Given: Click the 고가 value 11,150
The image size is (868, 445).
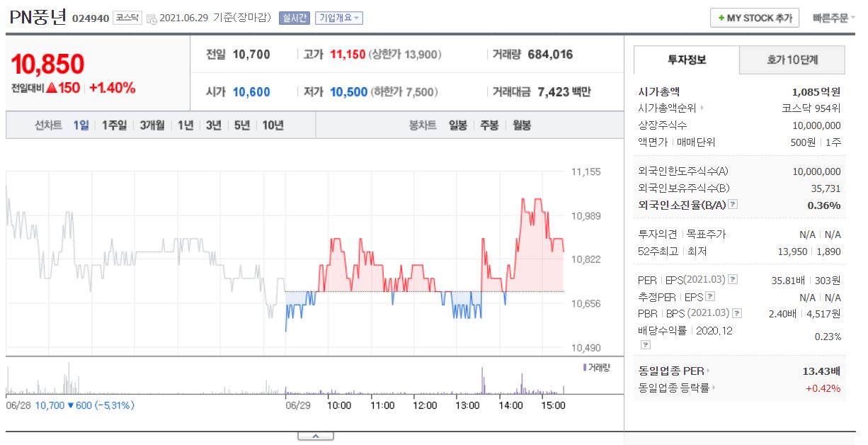Looking at the screenshot, I should pyautogui.click(x=348, y=55).
